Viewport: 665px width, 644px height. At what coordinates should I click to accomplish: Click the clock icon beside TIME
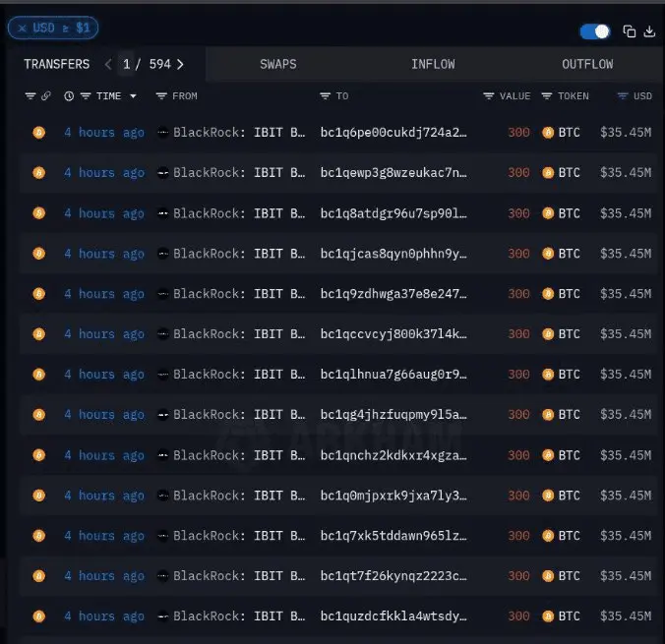[x=69, y=96]
